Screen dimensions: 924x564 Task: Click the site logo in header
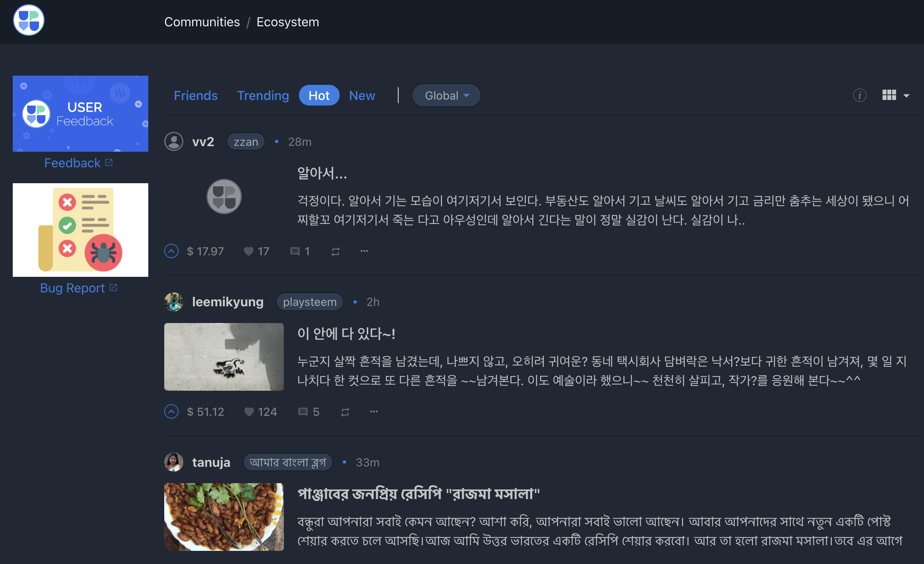click(x=29, y=21)
